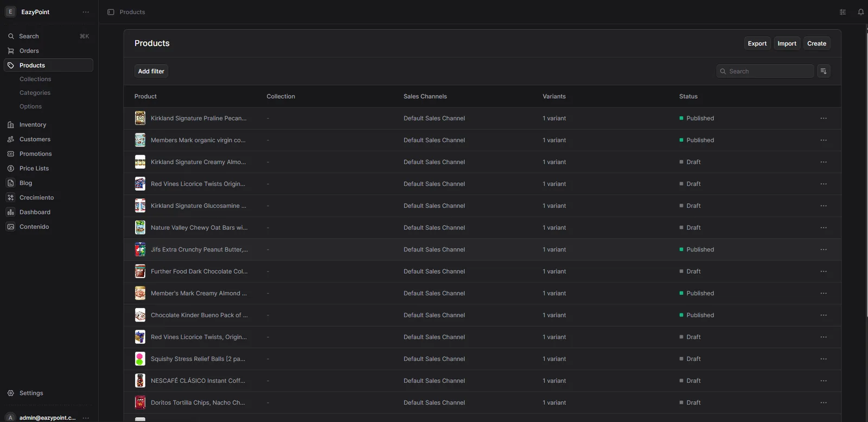Open product "Nature Valley Chewy Oat Bars wi..."
This screenshot has width=868, height=422.
point(199,228)
